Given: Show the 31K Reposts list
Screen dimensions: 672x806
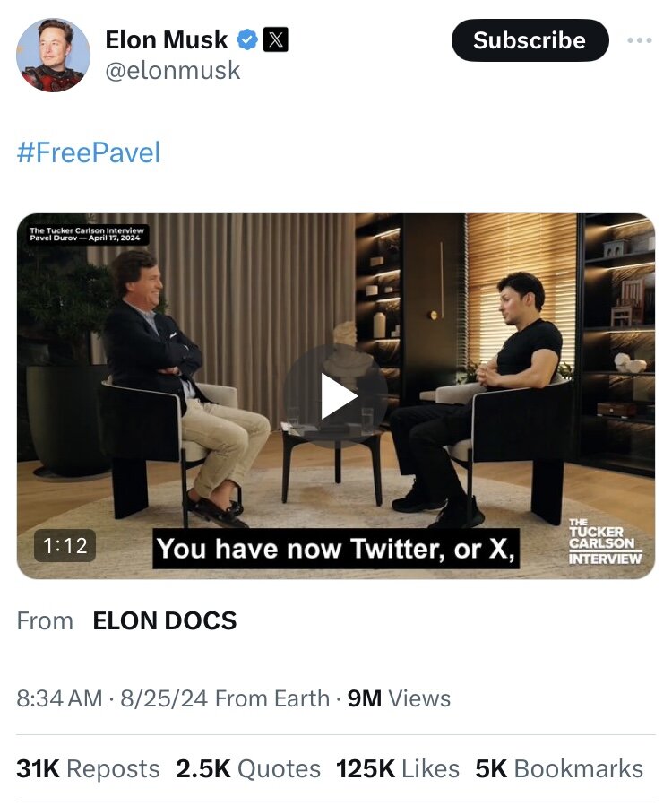Looking at the screenshot, I should [88, 768].
